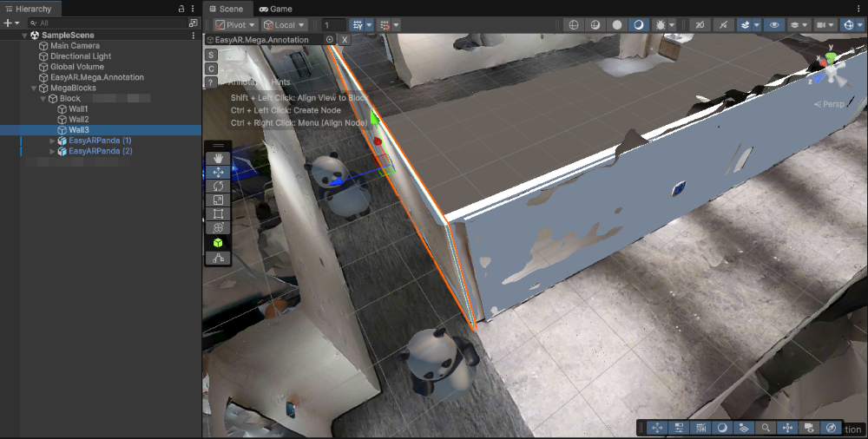The image size is (868, 439).
Task: Select Directional Light object
Action: click(81, 56)
